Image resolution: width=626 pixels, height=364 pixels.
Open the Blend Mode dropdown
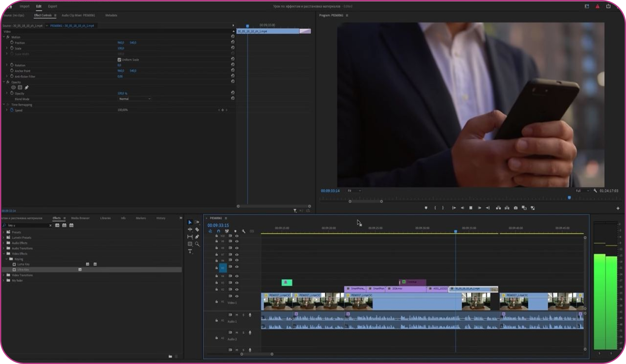[x=134, y=99]
